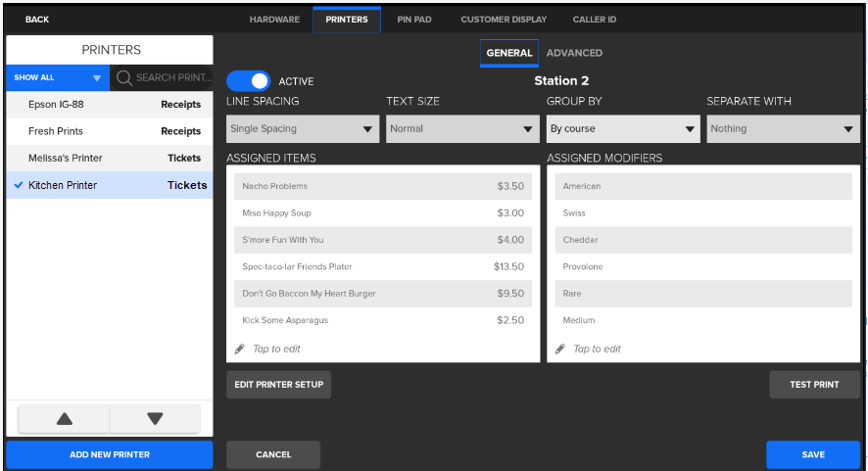Open the Line Spacing dropdown
The height and width of the screenshot is (471, 868).
[303, 128]
